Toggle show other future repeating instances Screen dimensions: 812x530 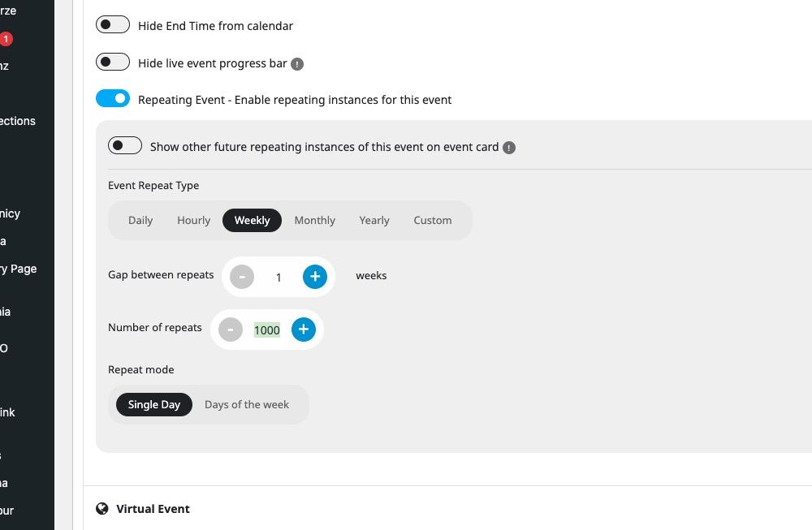(125, 145)
